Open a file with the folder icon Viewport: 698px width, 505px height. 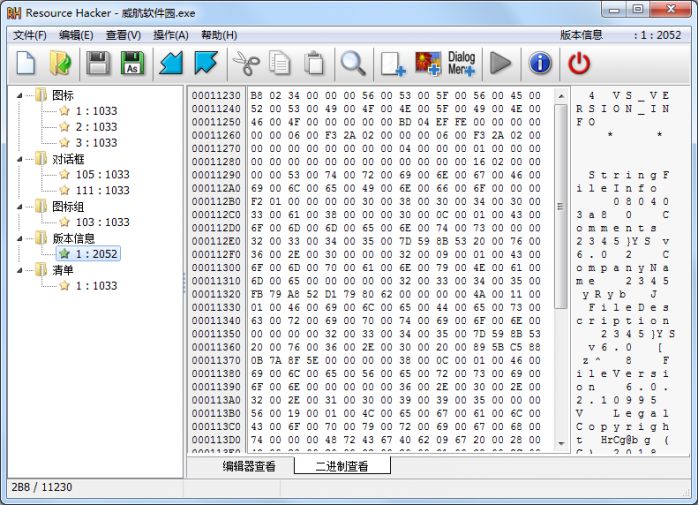pos(60,63)
